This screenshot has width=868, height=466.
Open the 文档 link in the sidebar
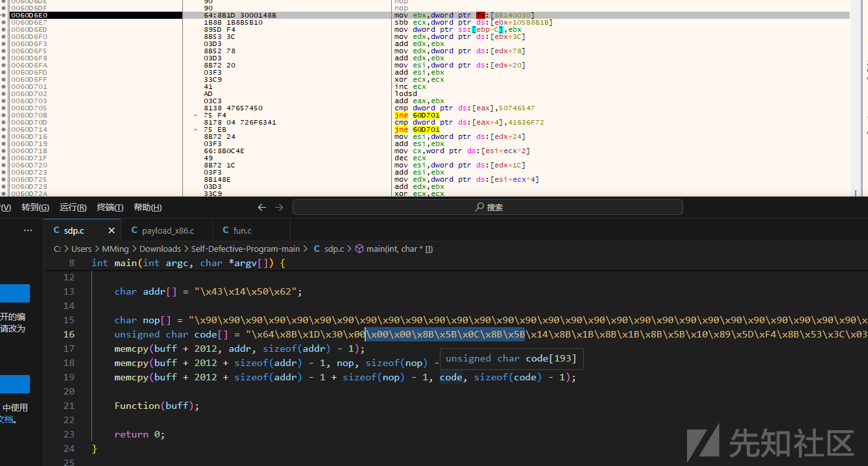6,419
